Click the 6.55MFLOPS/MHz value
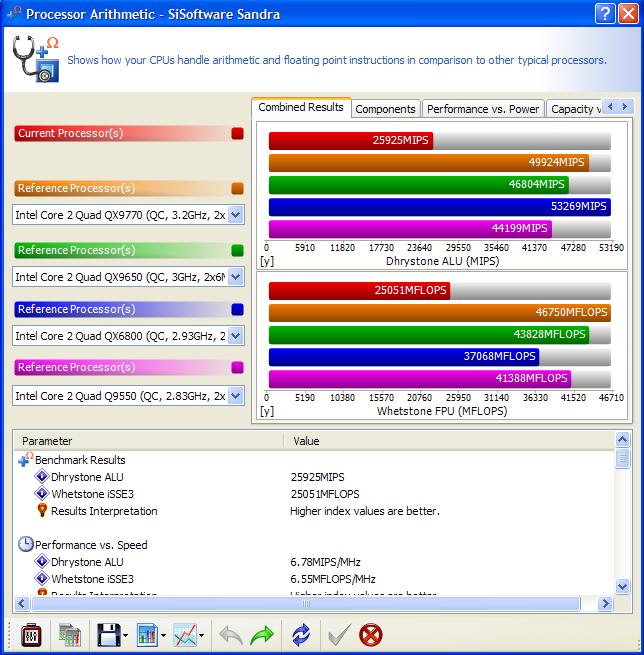The width and height of the screenshot is (644, 655). 333,579
